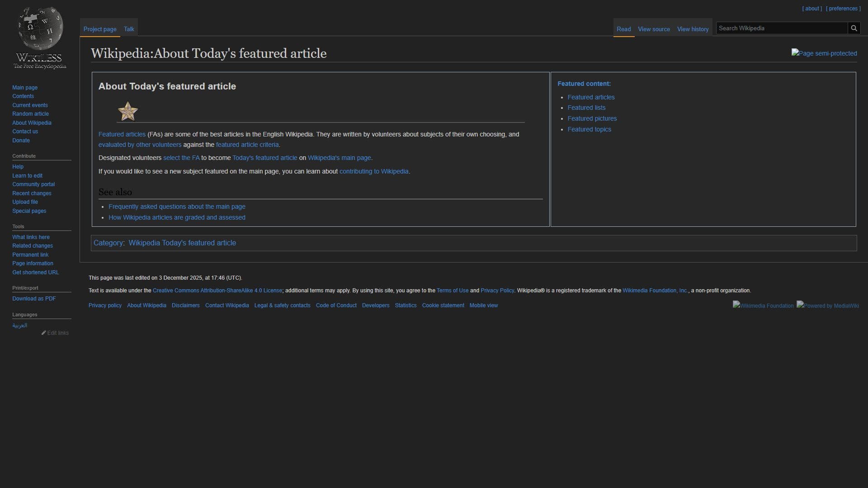Click the Page semi-protected icon

click(x=824, y=53)
